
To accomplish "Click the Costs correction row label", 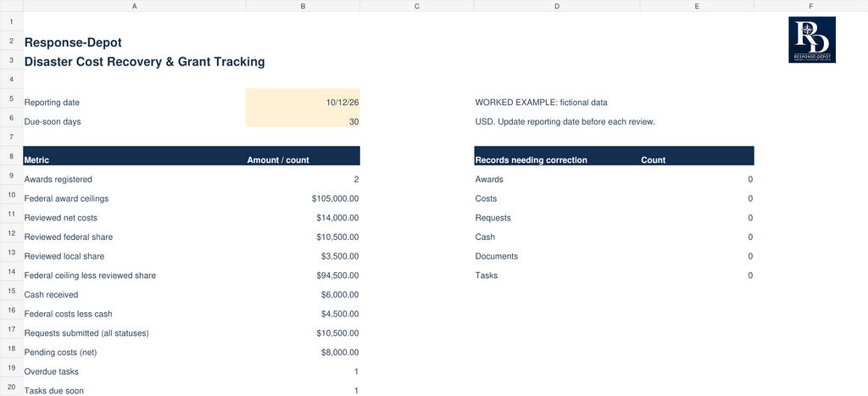I will (x=486, y=198).
